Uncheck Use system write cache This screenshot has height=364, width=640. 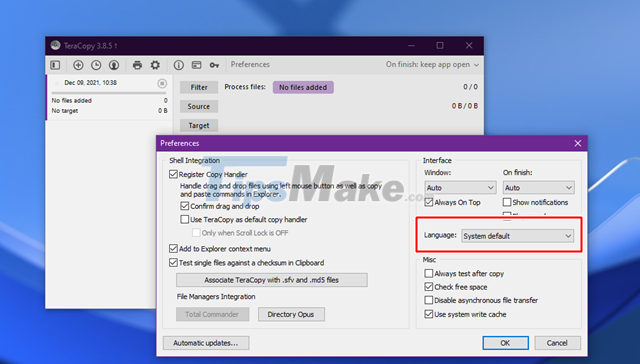(x=429, y=314)
